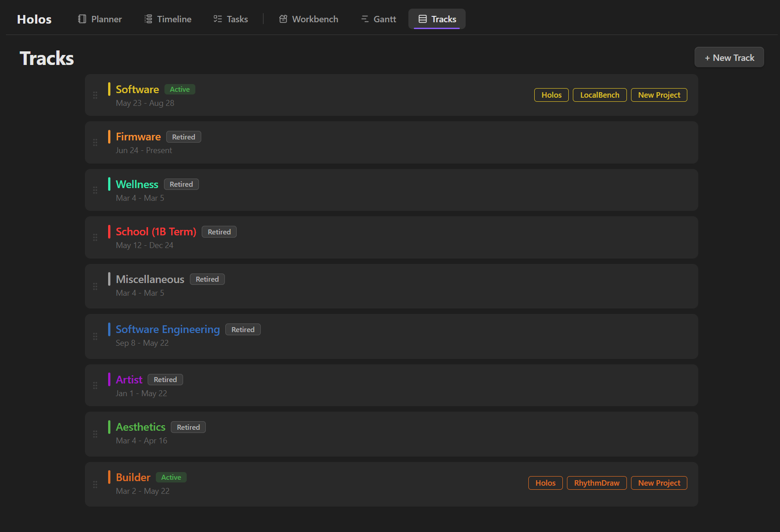Click the date range Mar 2 - May 22

pos(143,491)
